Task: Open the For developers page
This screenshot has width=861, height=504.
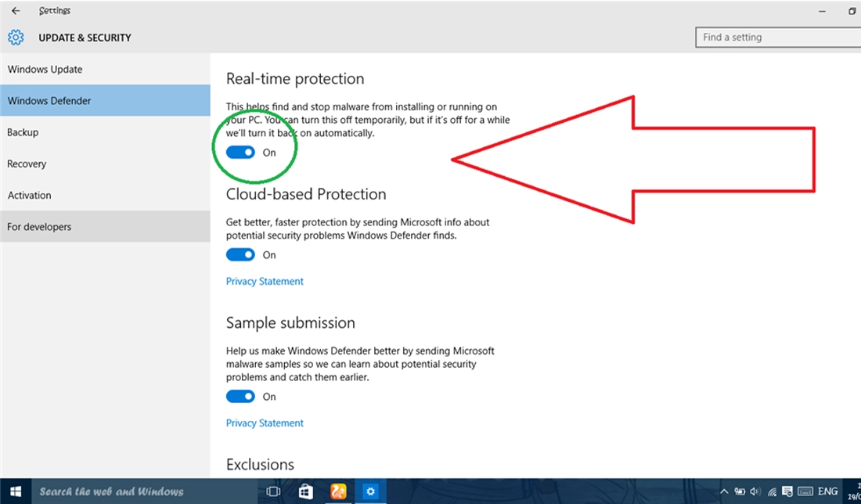Action: 39,227
